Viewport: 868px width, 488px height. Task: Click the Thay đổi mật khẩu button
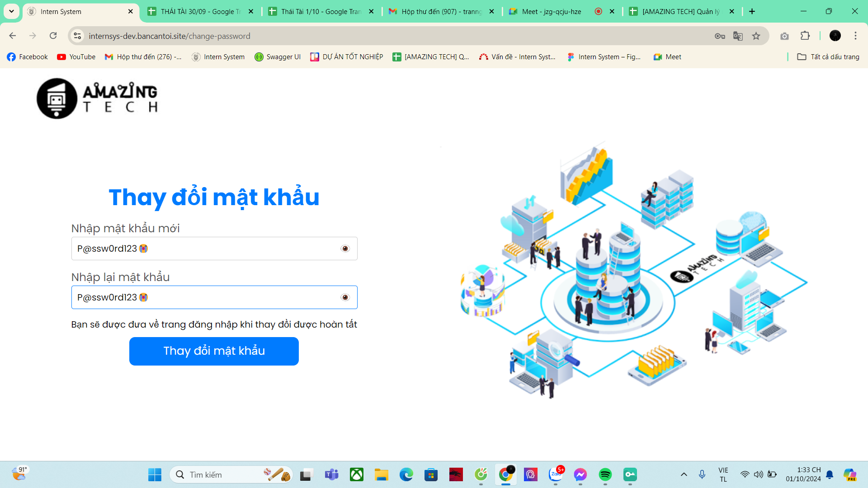pos(214,351)
